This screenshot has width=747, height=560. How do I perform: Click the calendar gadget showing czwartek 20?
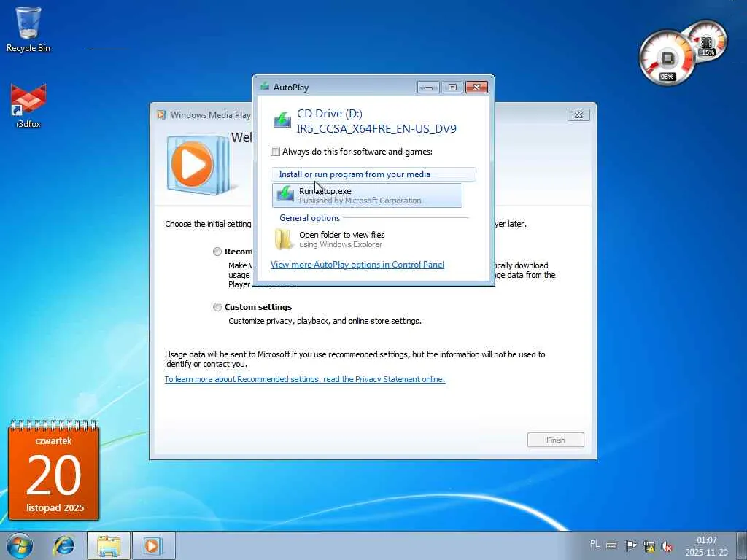53,470
